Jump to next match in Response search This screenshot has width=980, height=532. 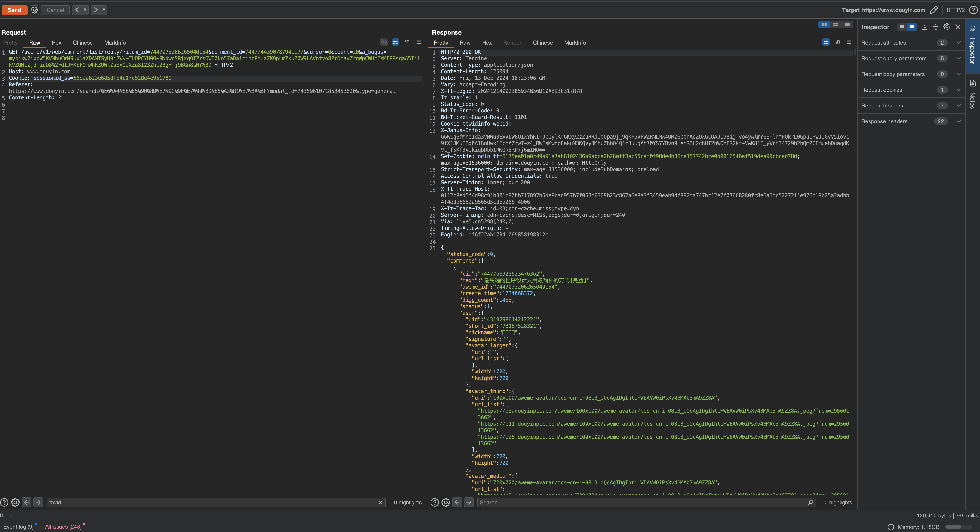tap(469, 502)
